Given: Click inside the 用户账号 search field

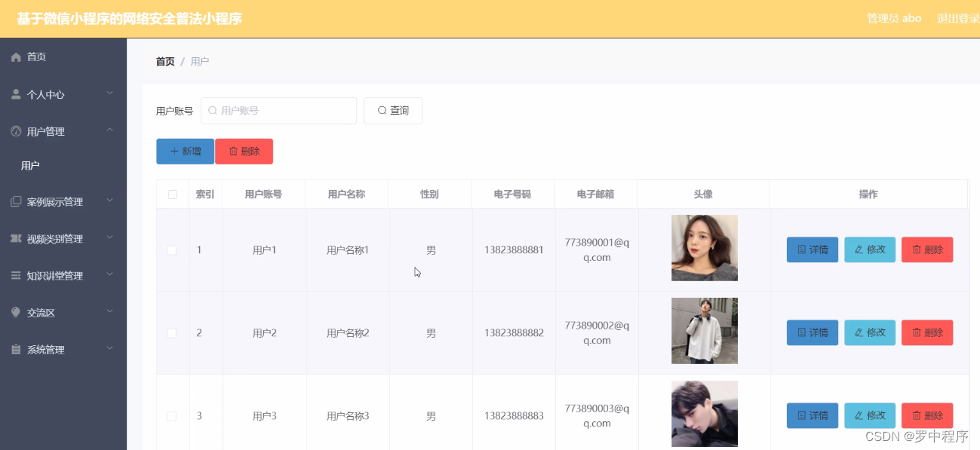Looking at the screenshot, I should coord(279,110).
